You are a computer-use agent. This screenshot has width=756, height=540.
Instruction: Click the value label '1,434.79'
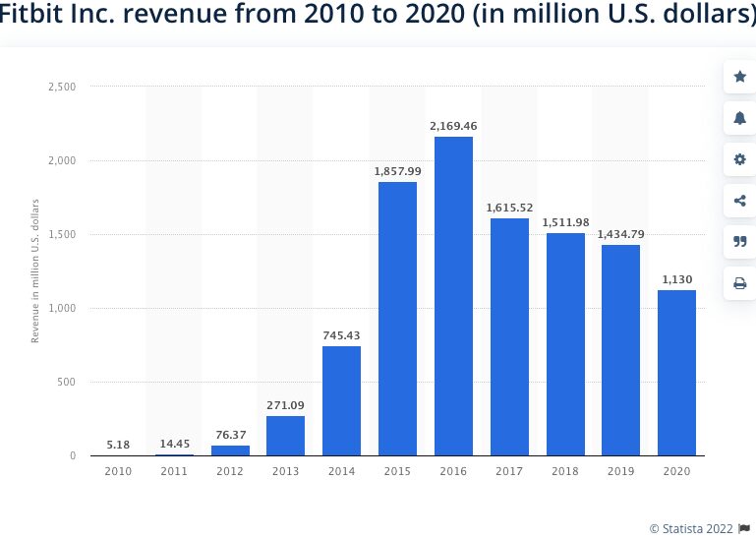pyautogui.click(x=620, y=234)
